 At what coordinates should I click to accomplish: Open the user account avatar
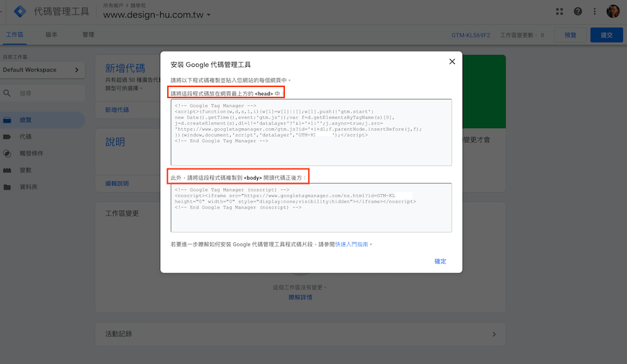(612, 12)
